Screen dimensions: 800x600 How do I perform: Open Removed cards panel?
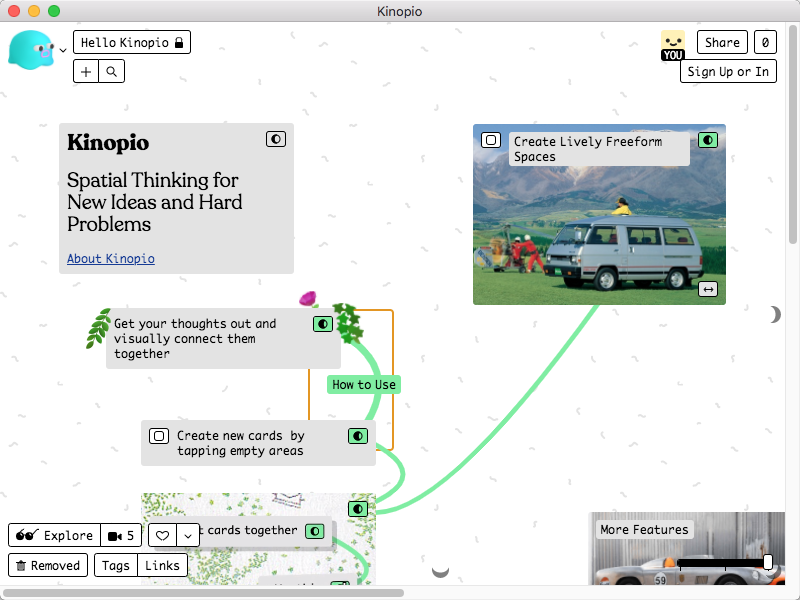click(x=48, y=565)
